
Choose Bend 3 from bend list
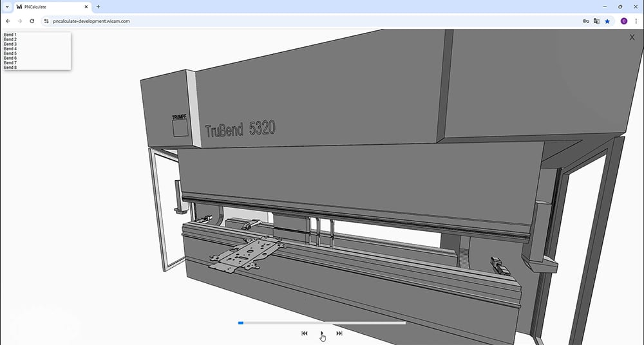[10, 44]
